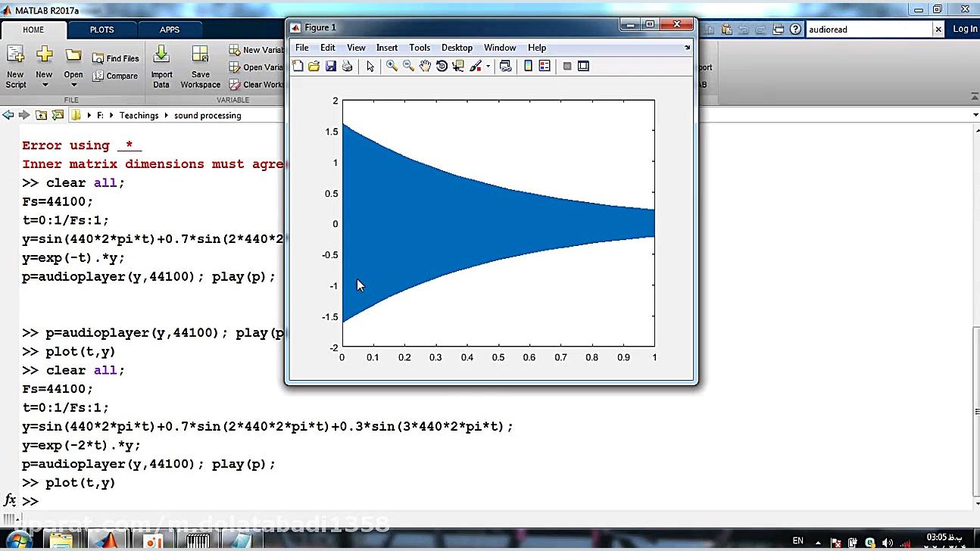Screen dimensions: 980x551
Task: Switch to the PLOTS ribbon tab
Action: pos(102,30)
